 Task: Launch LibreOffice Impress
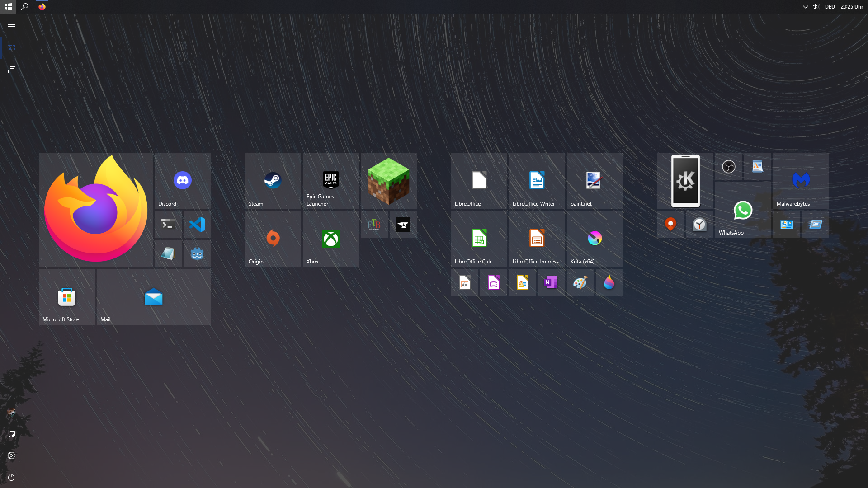click(537, 239)
